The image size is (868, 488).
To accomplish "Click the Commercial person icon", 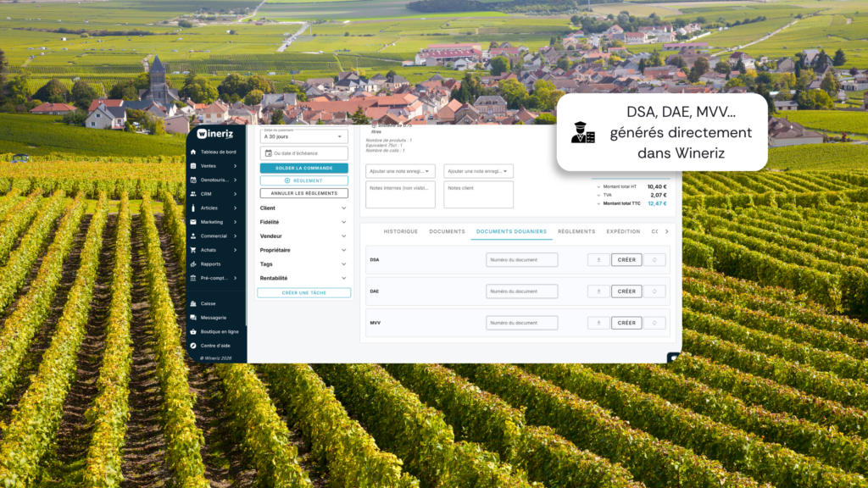I will coord(193,236).
